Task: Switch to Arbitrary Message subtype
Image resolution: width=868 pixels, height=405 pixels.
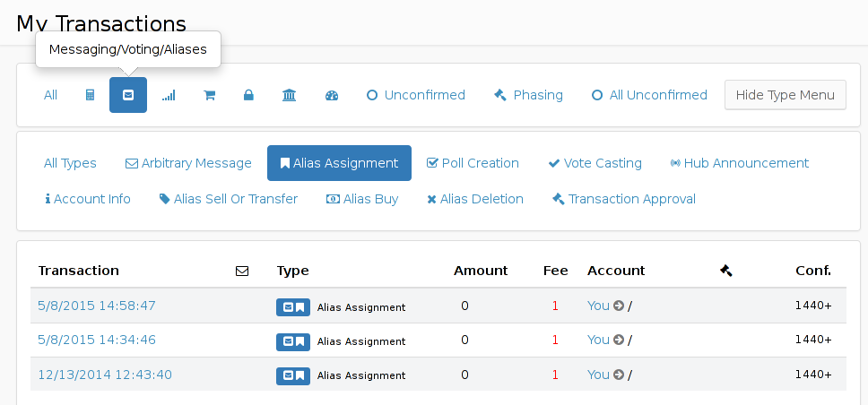Action: [188, 163]
